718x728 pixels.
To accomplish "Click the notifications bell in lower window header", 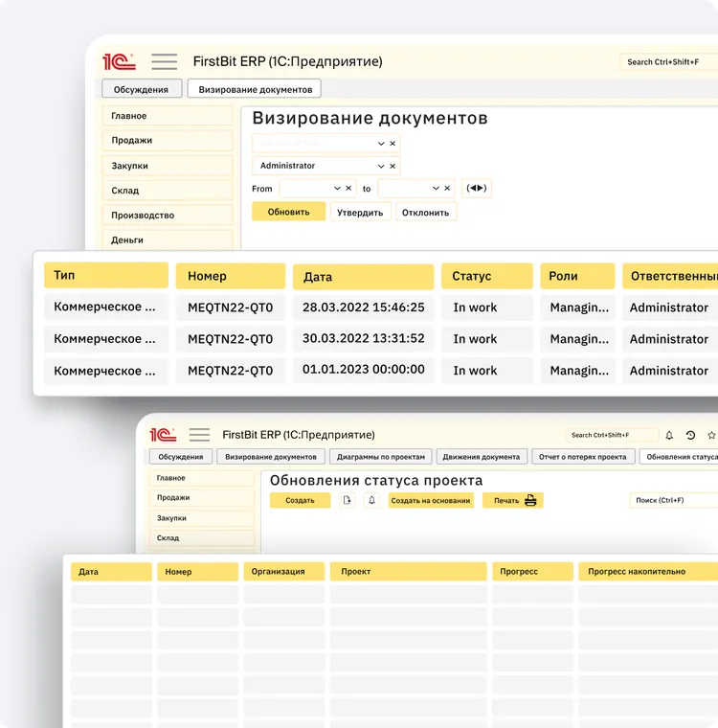I will tap(669, 435).
